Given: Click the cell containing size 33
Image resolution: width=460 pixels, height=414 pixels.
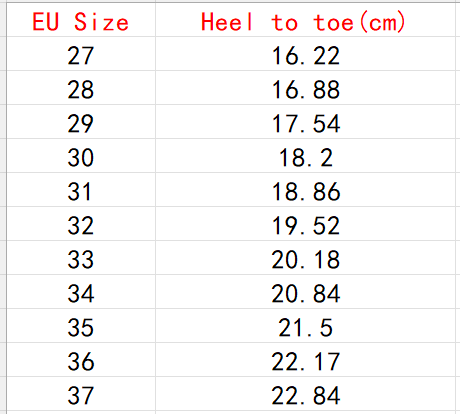Looking at the screenshot, I should pyautogui.click(x=81, y=258).
